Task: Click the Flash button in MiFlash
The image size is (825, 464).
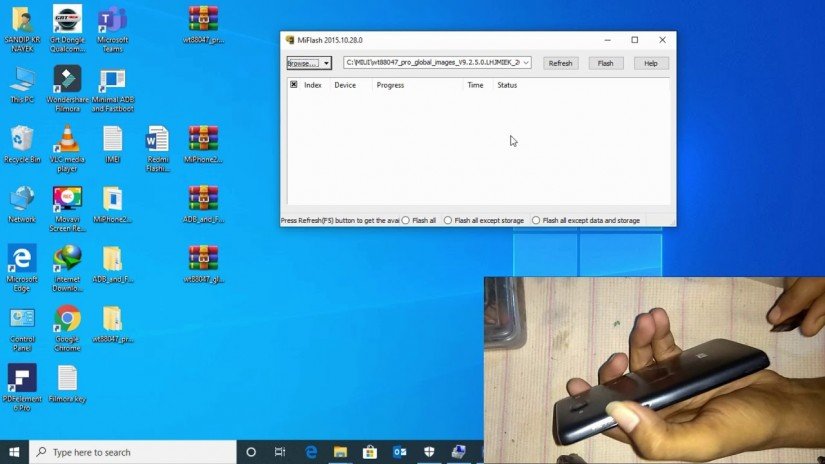Action: [x=606, y=63]
